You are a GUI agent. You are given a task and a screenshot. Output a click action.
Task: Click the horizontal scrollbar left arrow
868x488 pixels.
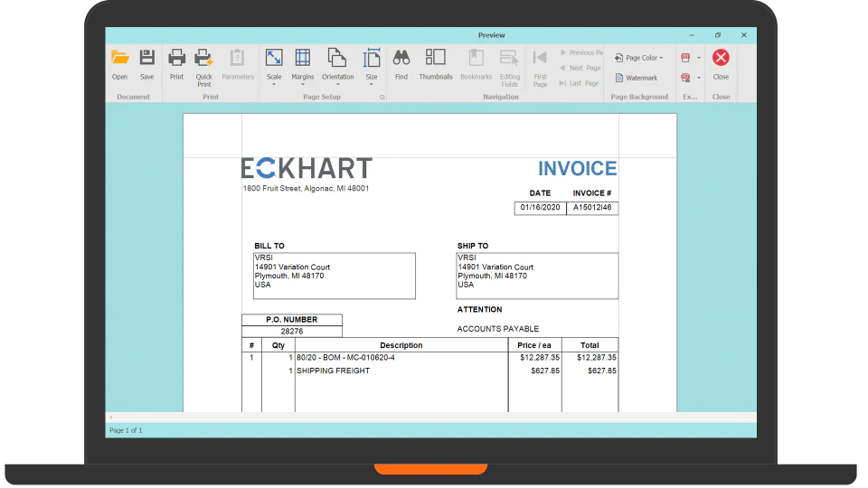[x=110, y=418]
